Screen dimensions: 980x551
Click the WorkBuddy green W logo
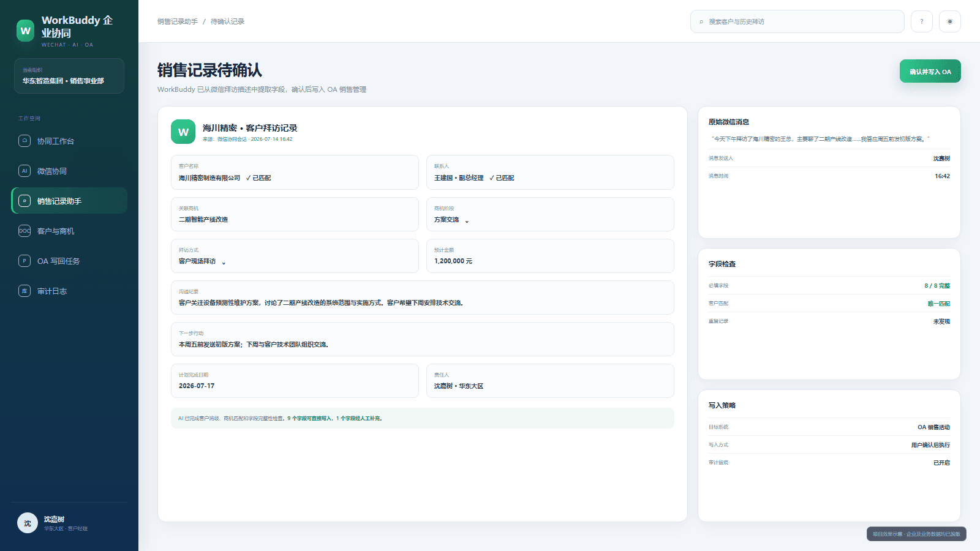point(25,31)
